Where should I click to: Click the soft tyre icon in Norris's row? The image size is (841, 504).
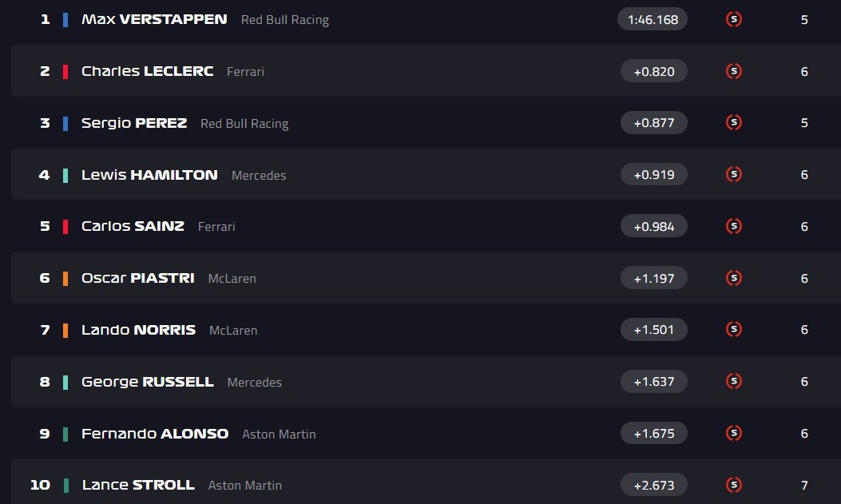pos(733,329)
